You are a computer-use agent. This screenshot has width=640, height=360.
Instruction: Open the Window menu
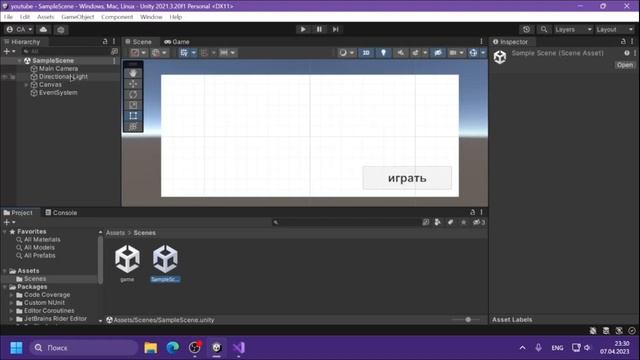click(x=151, y=17)
